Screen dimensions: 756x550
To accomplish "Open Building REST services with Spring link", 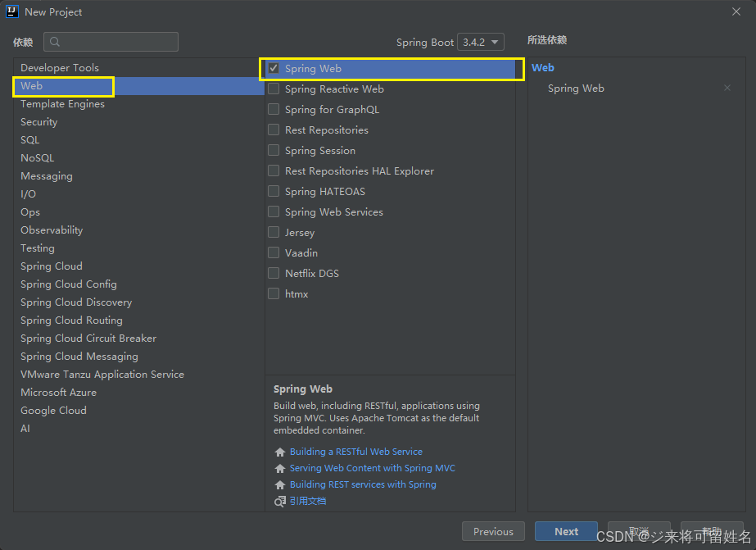I will tap(363, 484).
